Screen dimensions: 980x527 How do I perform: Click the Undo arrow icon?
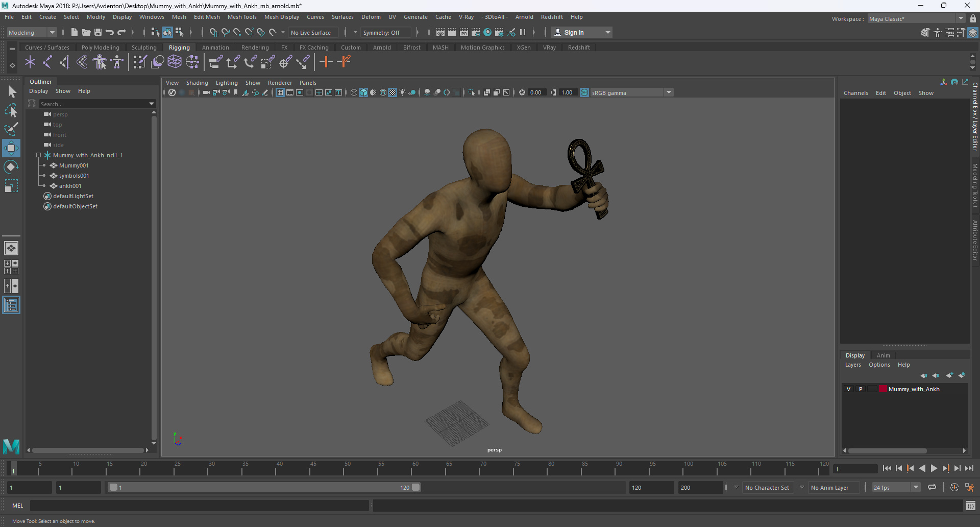[110, 32]
